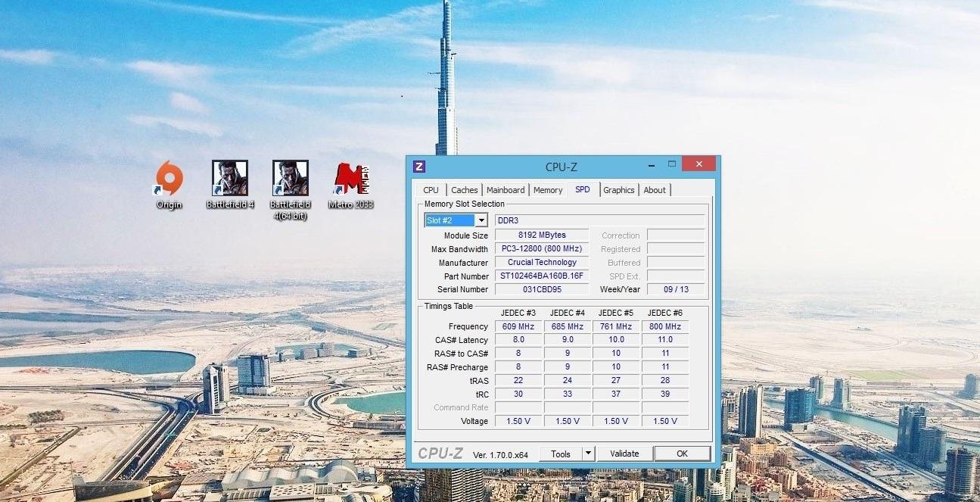
Task: Select part number ST102464BA160B.16F
Action: tap(542, 276)
